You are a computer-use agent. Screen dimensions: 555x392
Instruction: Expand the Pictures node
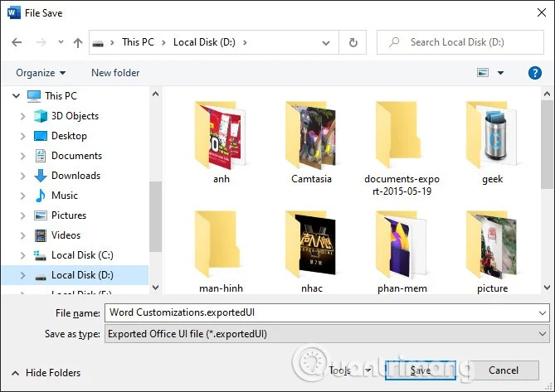[23, 215]
